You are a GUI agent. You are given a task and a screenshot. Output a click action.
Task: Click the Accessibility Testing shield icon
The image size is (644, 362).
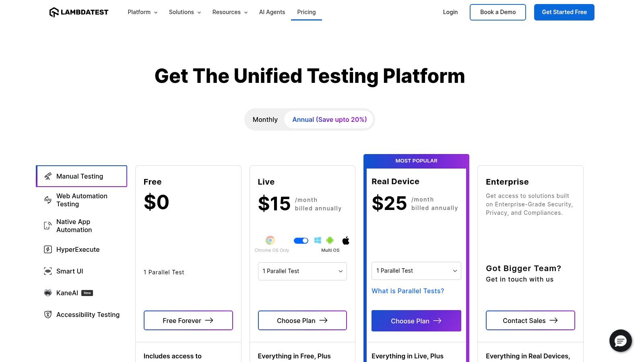(48, 315)
